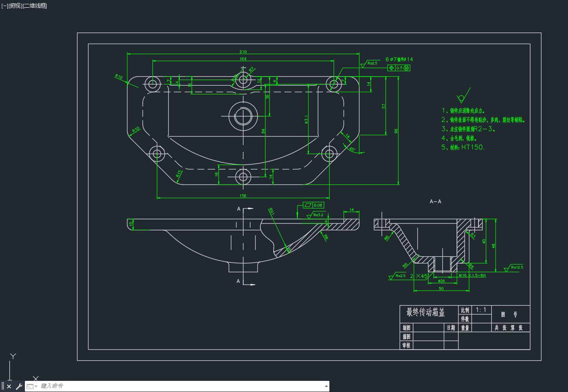This screenshot has height=392, width=568.
Task: Select the HT150 material note
Action: click(x=463, y=147)
